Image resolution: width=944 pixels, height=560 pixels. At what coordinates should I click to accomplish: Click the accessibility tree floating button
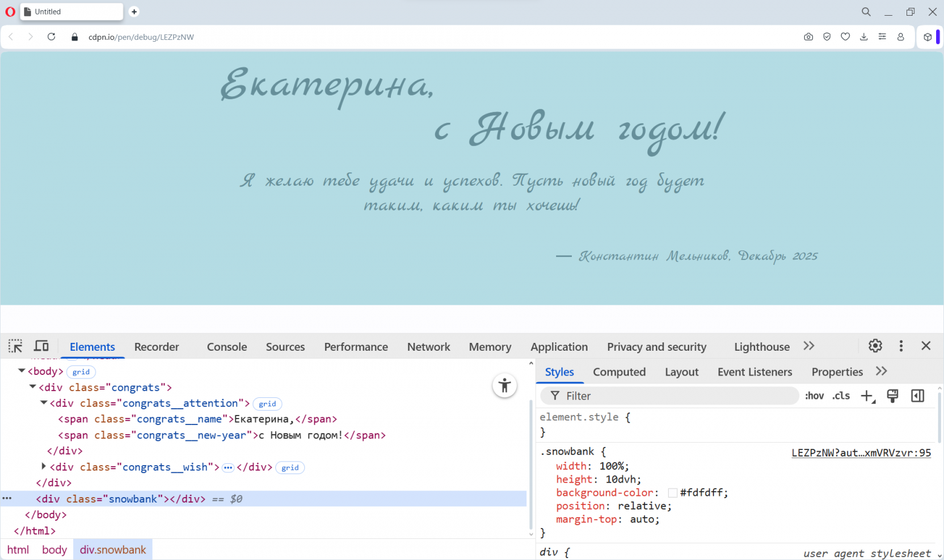coord(504,386)
